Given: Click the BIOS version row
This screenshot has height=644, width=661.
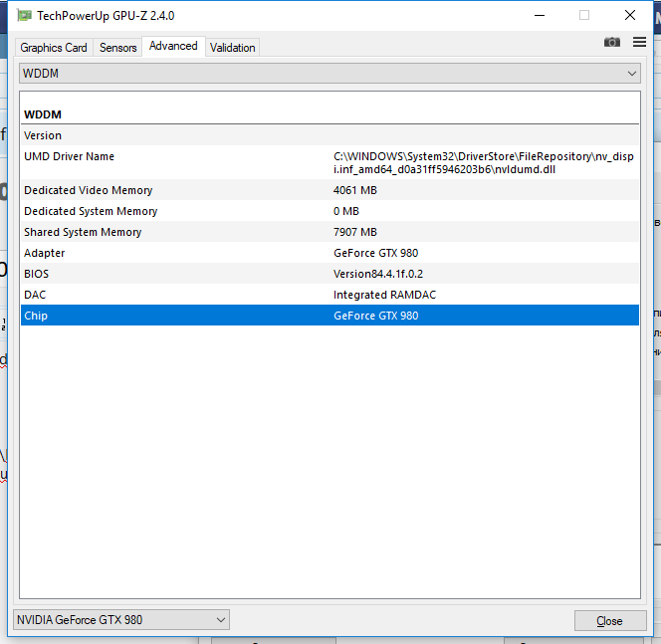Looking at the screenshot, I should (x=330, y=274).
